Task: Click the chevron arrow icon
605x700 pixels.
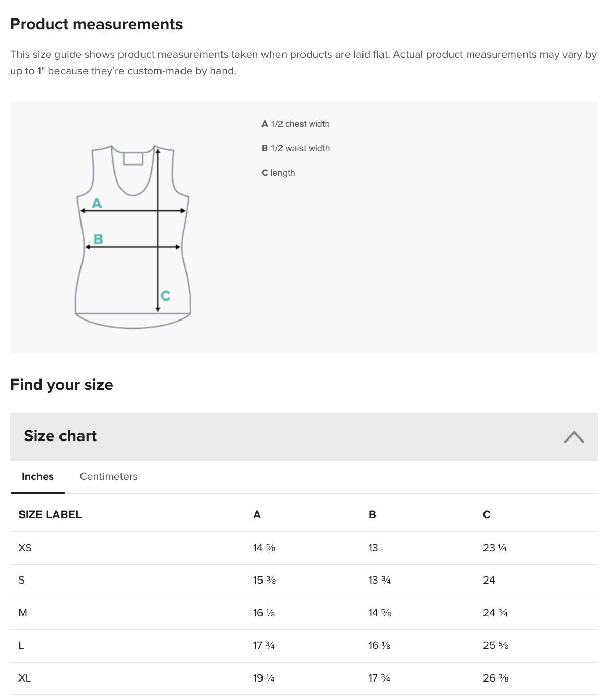Action: pos(575,436)
